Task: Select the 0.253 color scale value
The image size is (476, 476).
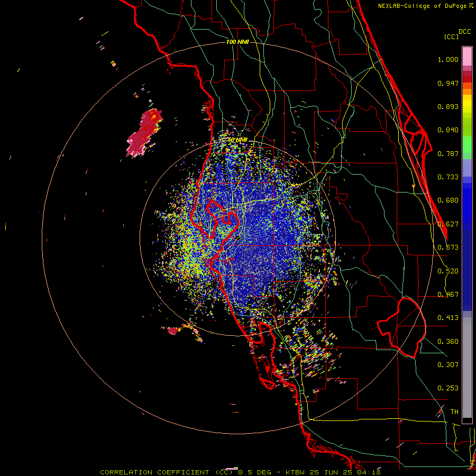Action: coord(448,388)
